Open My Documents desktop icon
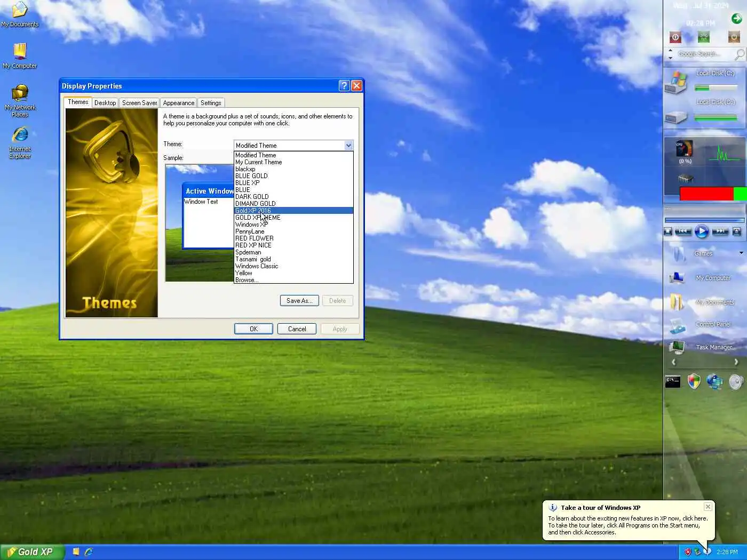 click(x=20, y=14)
